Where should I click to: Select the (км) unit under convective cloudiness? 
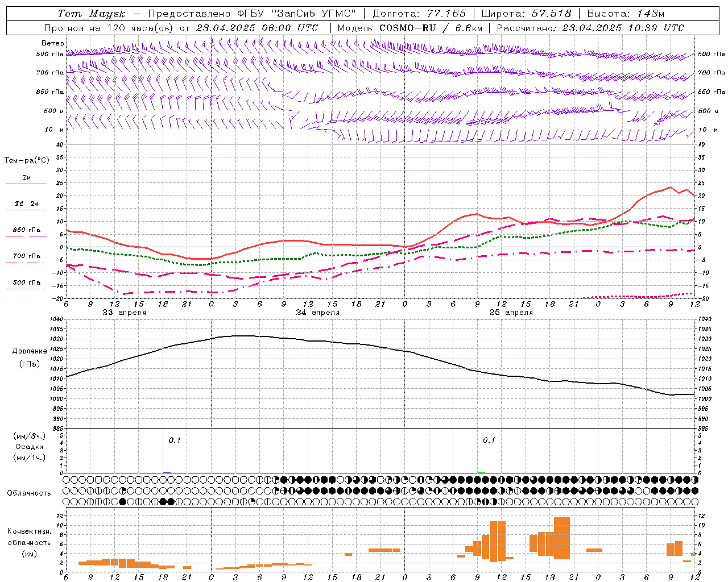(29, 554)
